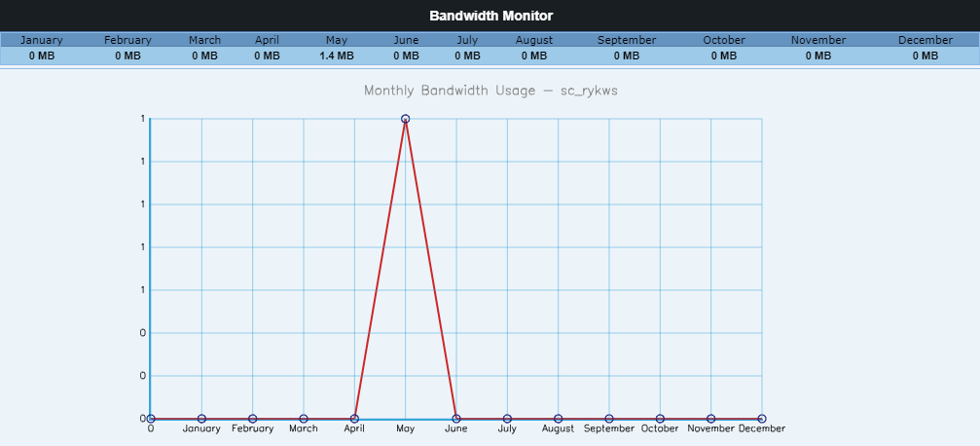Click the October column header

click(724, 40)
